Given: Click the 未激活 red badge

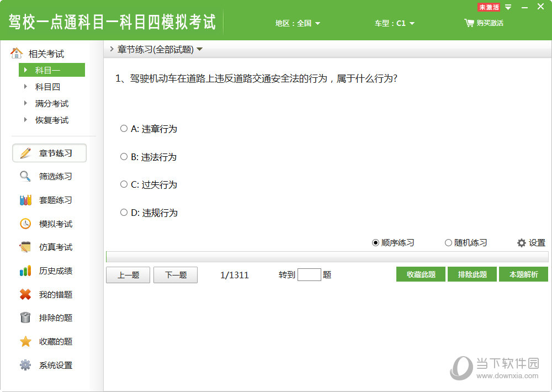Looking at the screenshot, I should [489, 7].
